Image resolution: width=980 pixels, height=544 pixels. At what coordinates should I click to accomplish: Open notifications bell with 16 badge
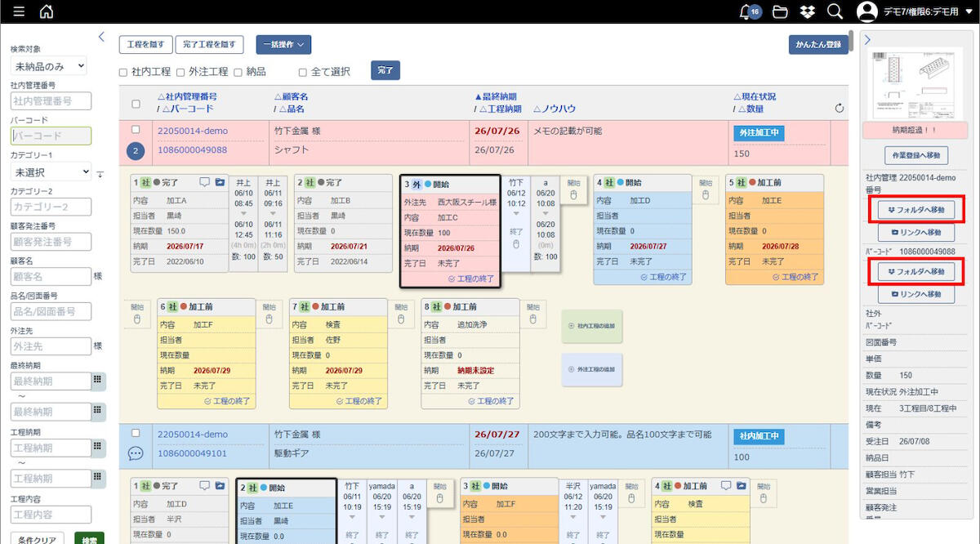749,11
